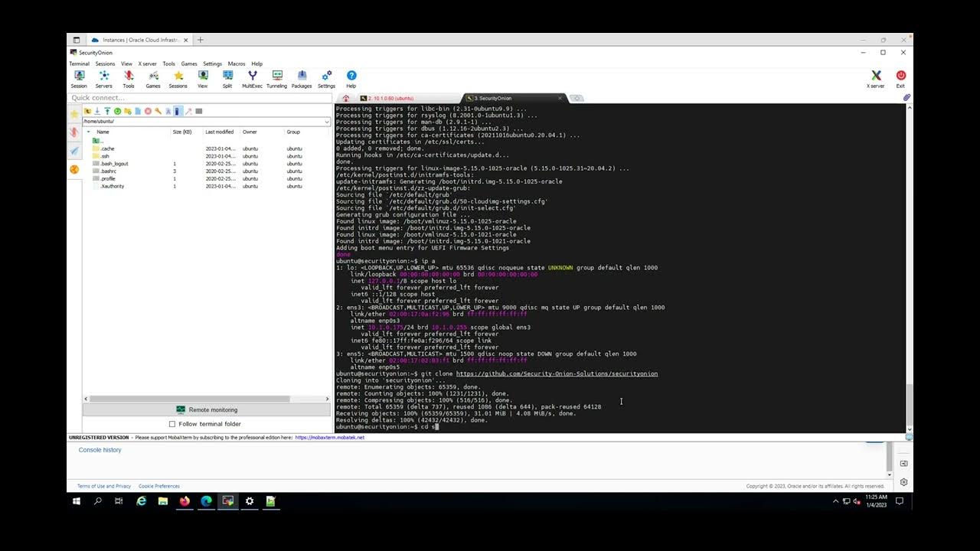Click the SFTP download arrow icon
This screenshot has width=980, height=551.
[97, 111]
